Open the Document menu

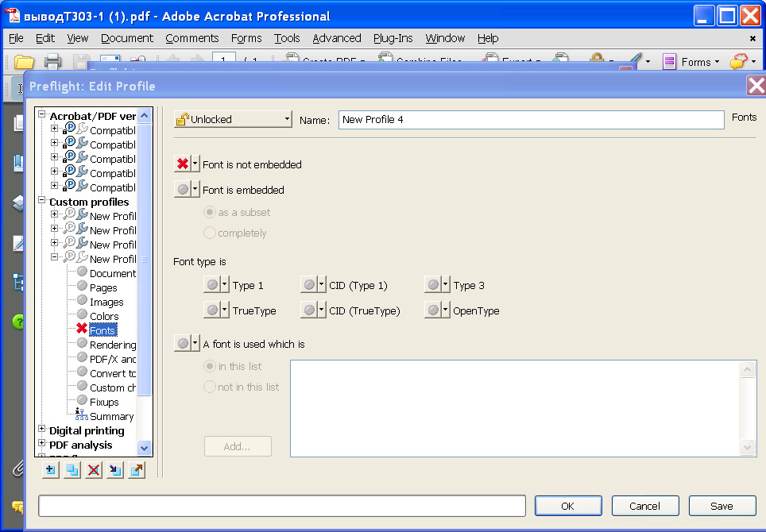click(127, 38)
